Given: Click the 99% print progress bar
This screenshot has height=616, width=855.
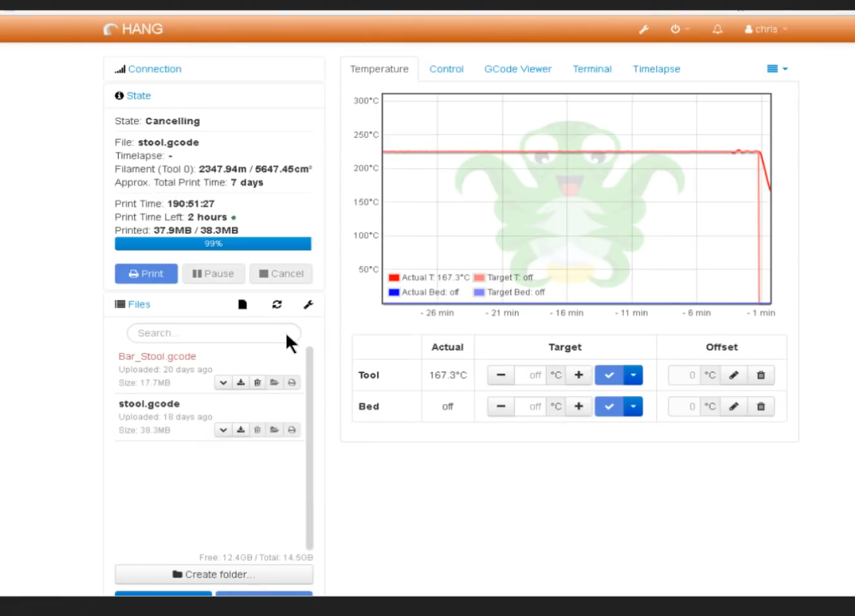Looking at the screenshot, I should click(x=214, y=244).
